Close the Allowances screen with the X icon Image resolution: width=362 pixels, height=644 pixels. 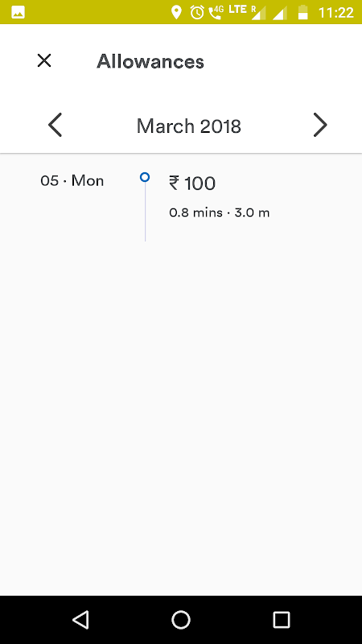pyautogui.click(x=44, y=61)
